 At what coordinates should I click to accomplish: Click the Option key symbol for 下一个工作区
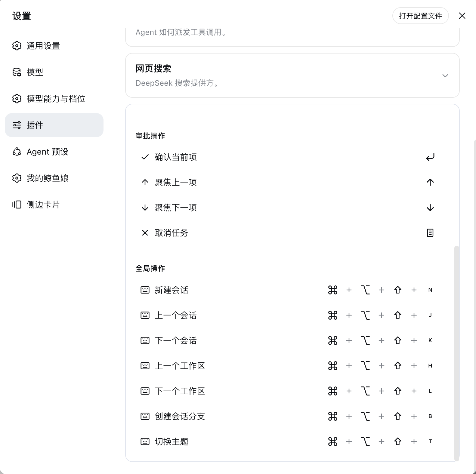tap(365, 391)
